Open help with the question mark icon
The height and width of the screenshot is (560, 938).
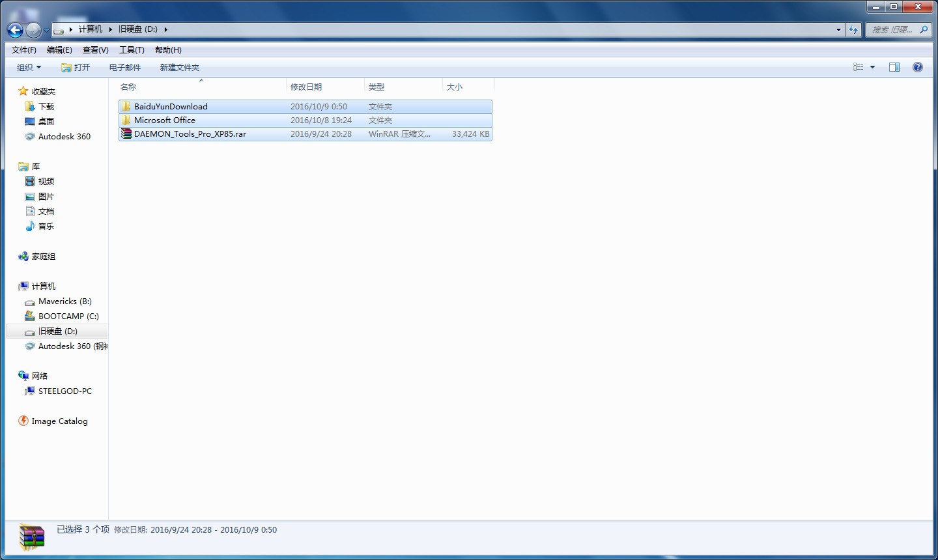918,67
